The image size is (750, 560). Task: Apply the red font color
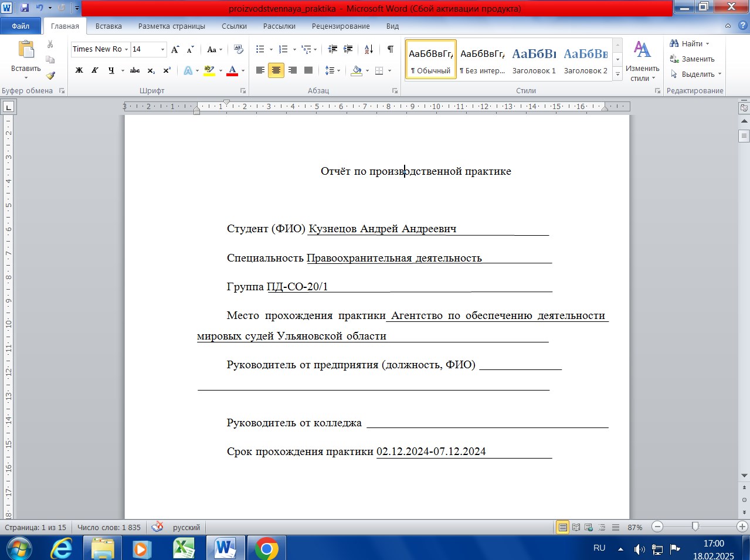pos(232,70)
